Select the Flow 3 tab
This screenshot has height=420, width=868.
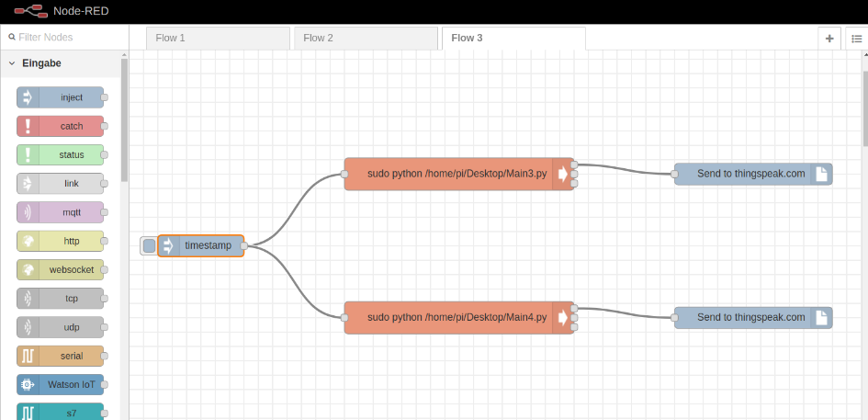point(513,38)
